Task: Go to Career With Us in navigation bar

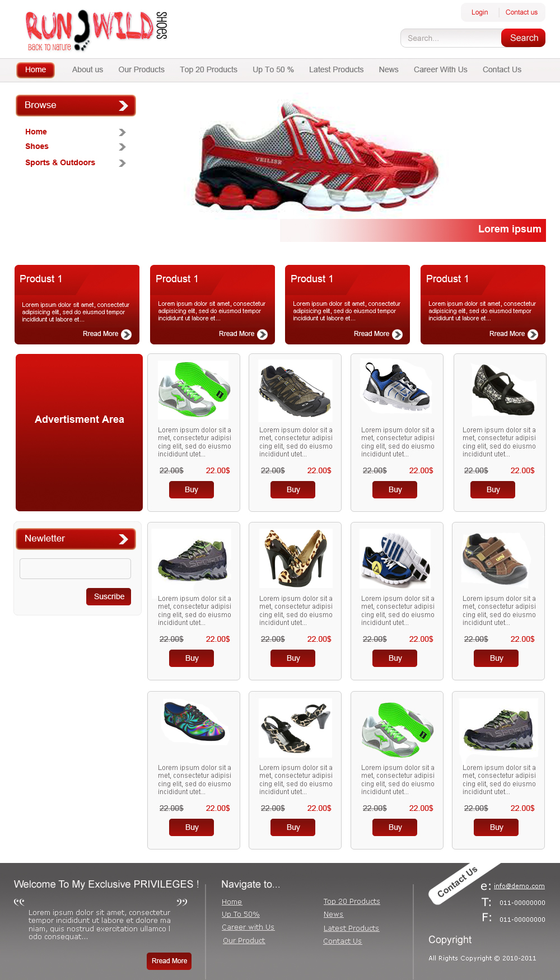Action: (x=441, y=69)
